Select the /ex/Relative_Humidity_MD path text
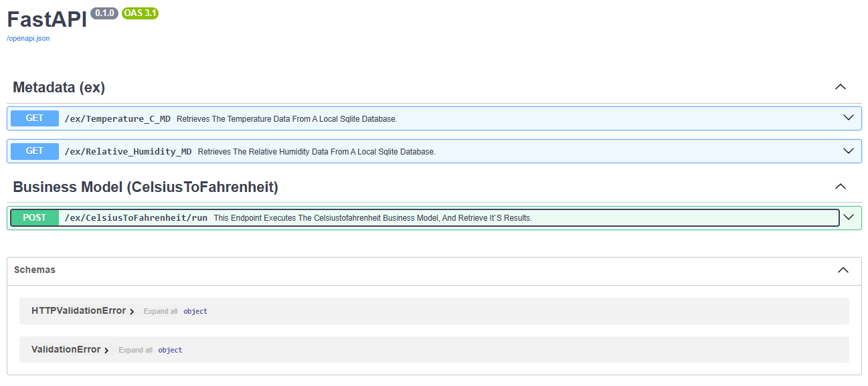This screenshot has width=868, height=386. (128, 152)
